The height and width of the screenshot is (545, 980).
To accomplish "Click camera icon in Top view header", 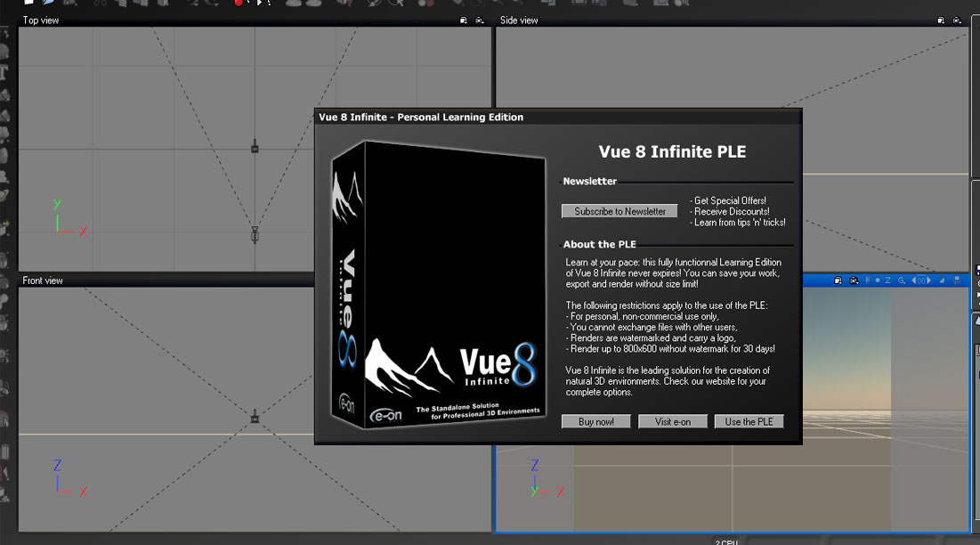I will point(480,20).
